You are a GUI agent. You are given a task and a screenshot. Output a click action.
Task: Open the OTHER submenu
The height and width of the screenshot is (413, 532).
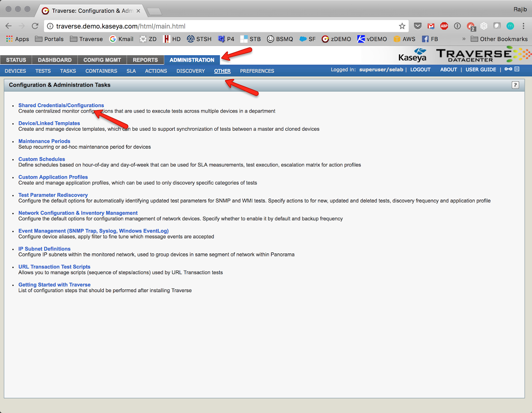(222, 71)
